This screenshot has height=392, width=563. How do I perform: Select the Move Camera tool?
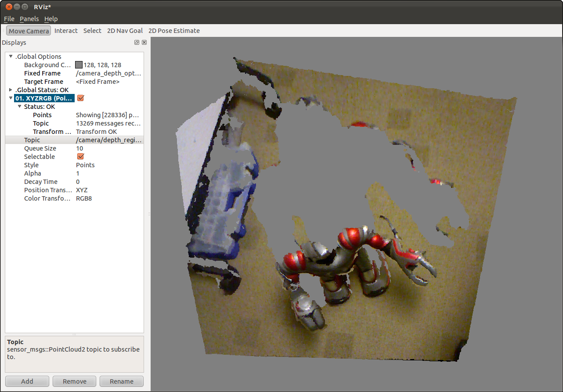point(29,31)
